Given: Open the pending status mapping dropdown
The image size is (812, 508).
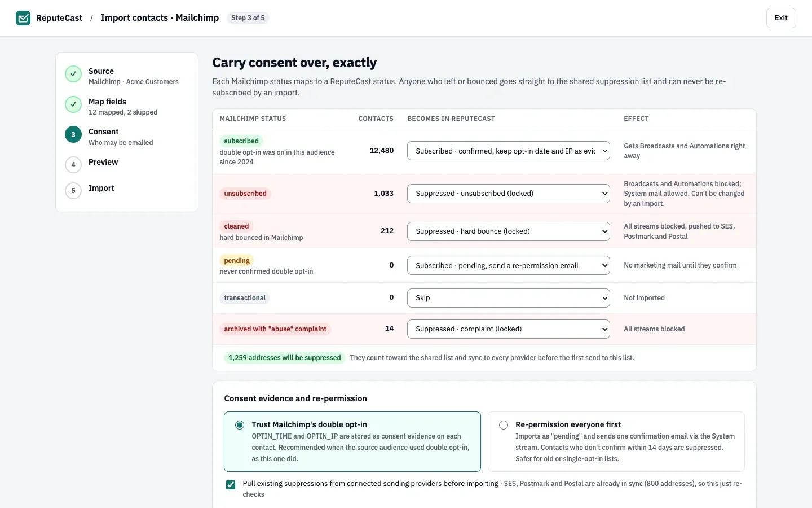Looking at the screenshot, I should point(509,265).
